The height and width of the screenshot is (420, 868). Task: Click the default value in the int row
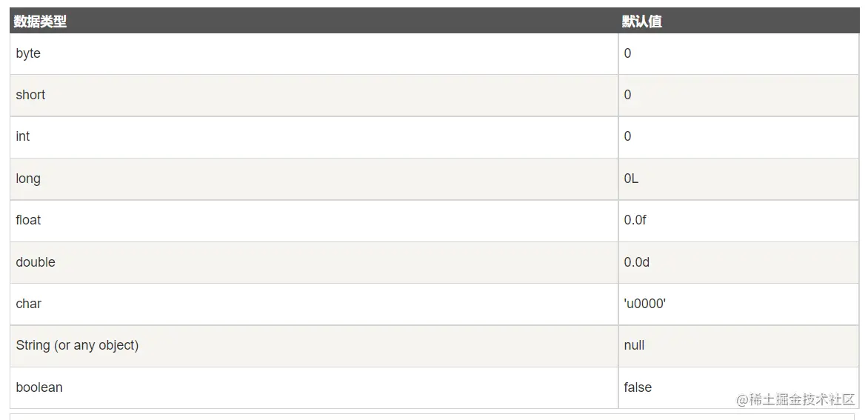[627, 136]
